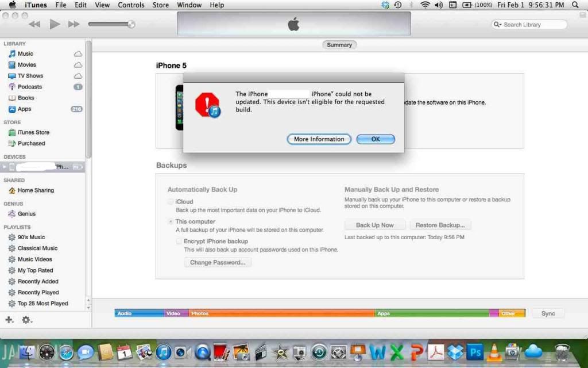The width and height of the screenshot is (588, 368).
Task: Open the Help menu
Action: tap(216, 5)
